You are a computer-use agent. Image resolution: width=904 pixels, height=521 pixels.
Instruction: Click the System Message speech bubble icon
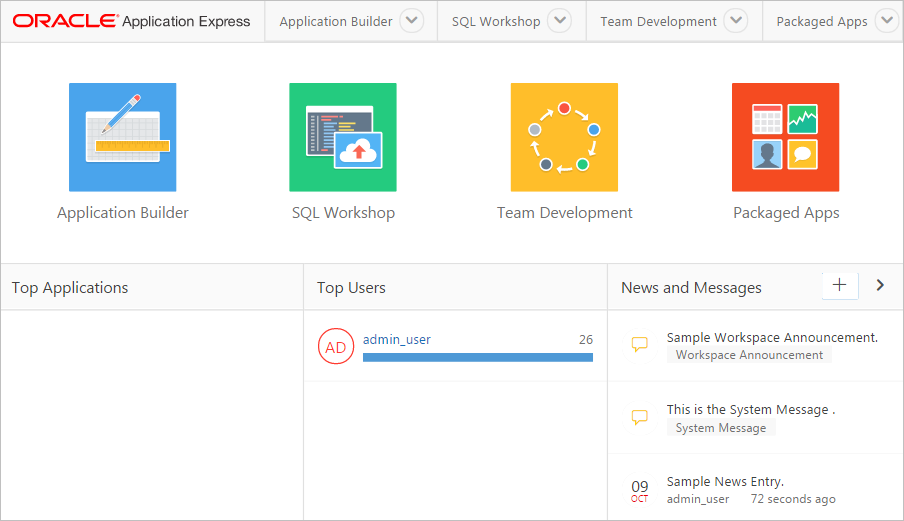pos(640,417)
